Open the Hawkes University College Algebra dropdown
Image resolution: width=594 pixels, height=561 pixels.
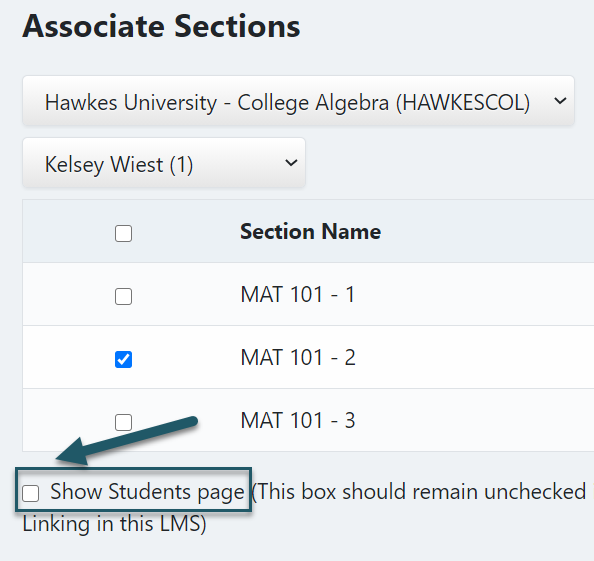click(299, 101)
